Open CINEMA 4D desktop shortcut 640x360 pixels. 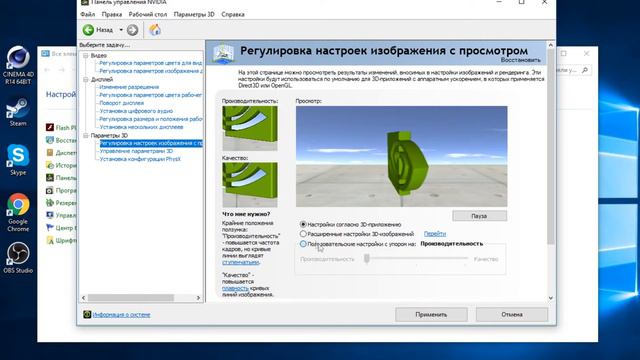coord(18,65)
